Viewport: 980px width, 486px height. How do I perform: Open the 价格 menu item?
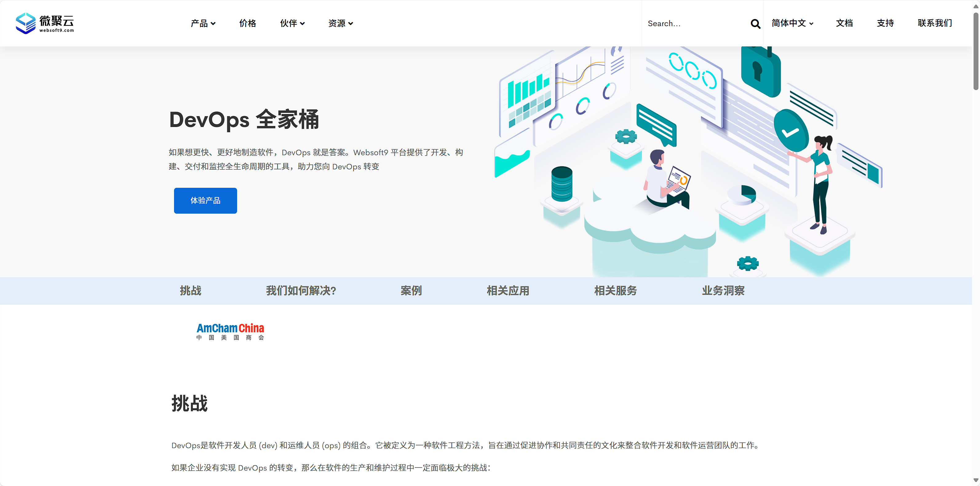click(x=248, y=24)
